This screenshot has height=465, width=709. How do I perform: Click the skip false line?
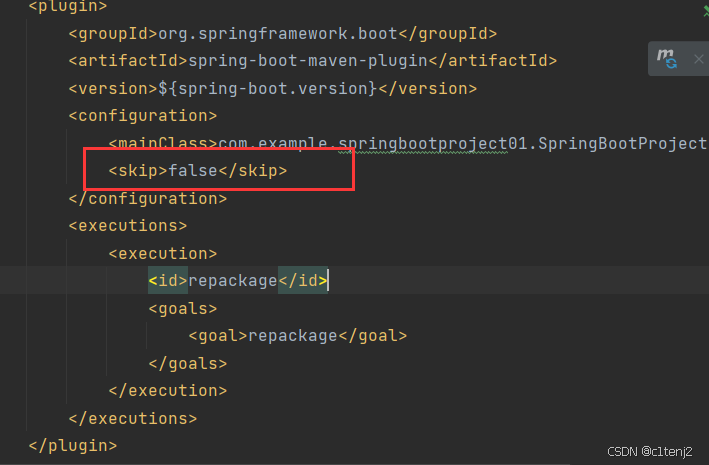pyautogui.click(x=198, y=171)
